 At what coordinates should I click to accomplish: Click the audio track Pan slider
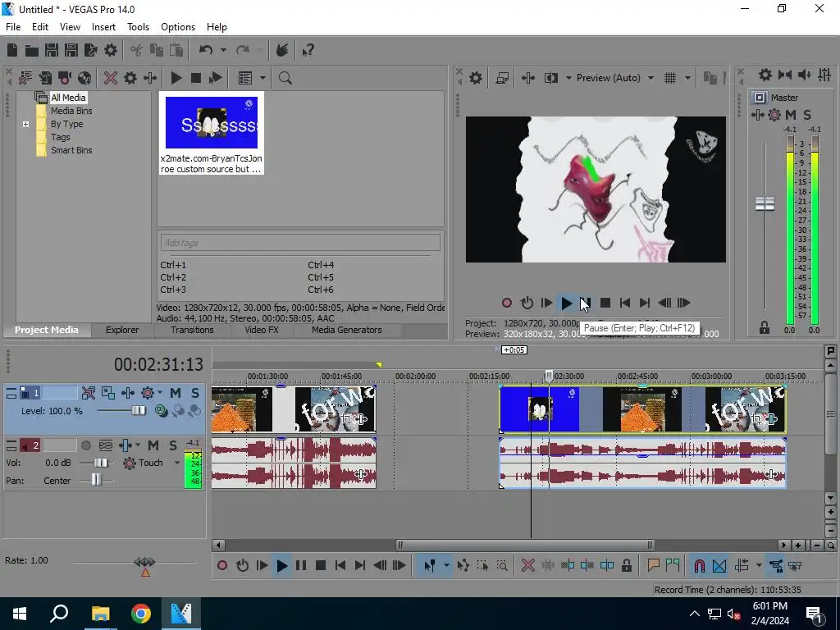click(97, 480)
